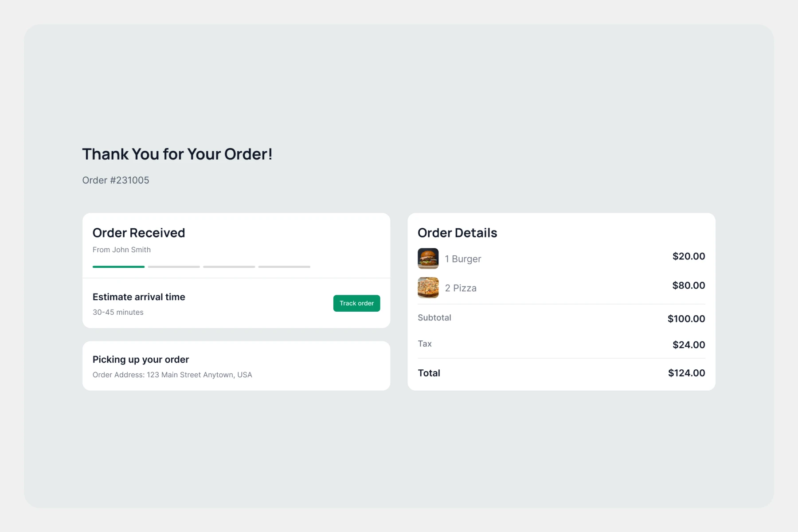
Task: Click the third gray progress segment
Action: tap(229, 267)
